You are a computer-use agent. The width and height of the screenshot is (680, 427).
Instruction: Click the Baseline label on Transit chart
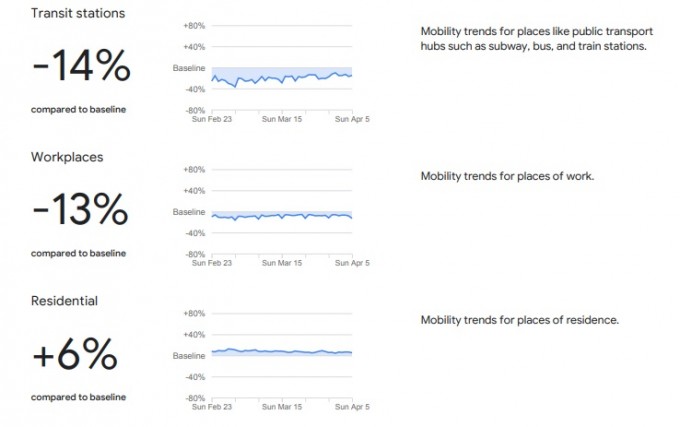189,68
